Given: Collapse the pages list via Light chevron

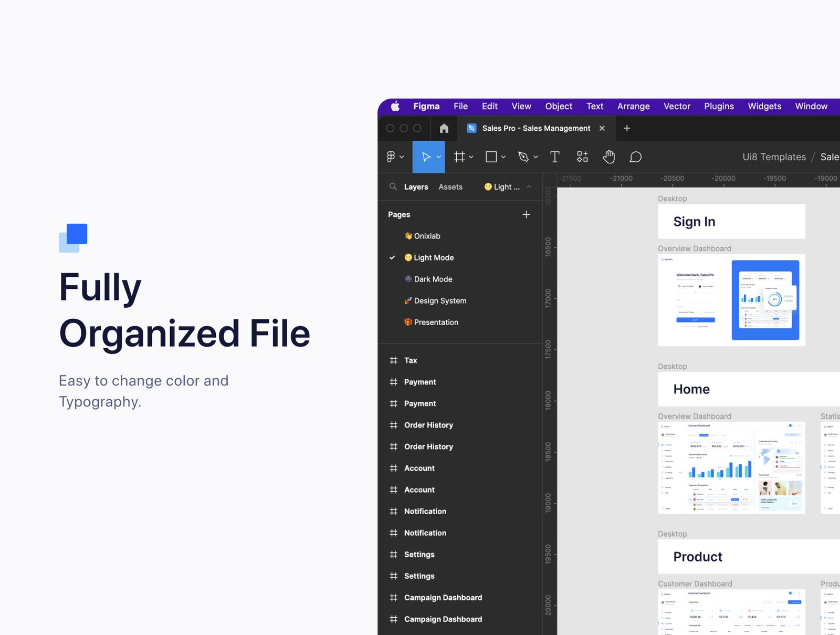Looking at the screenshot, I should tap(529, 187).
